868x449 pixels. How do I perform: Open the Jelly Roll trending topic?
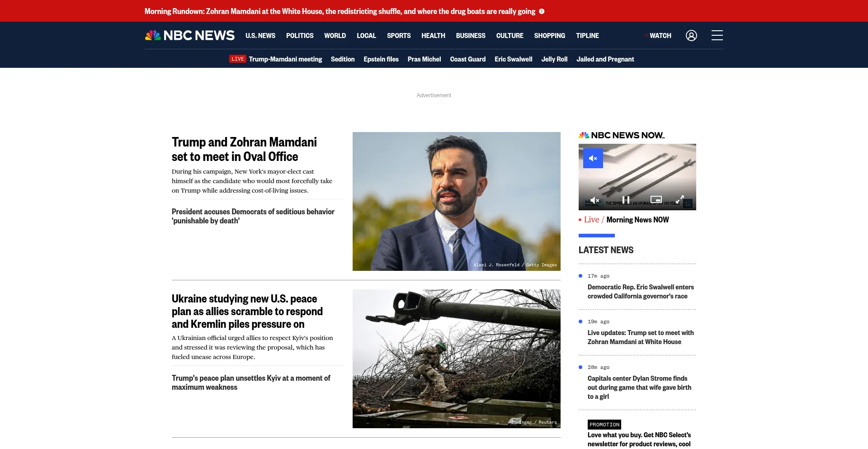pyautogui.click(x=554, y=59)
